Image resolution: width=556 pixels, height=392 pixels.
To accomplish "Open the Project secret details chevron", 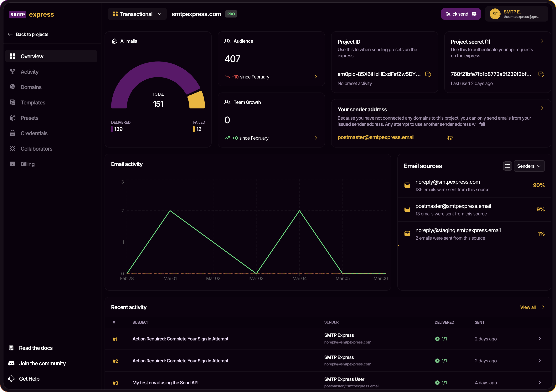I will [542, 41].
